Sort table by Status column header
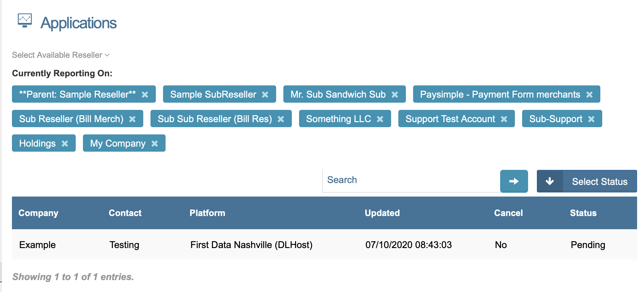Image resolution: width=644 pixels, height=292 pixels. coord(583,213)
